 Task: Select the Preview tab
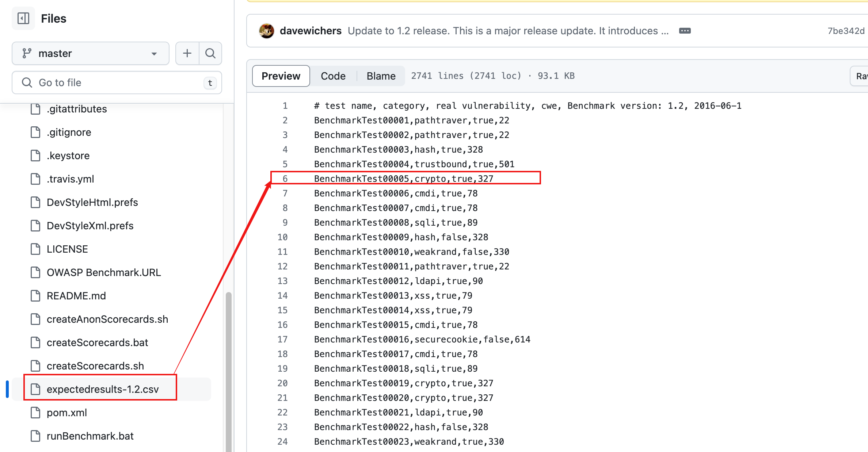tap(281, 76)
